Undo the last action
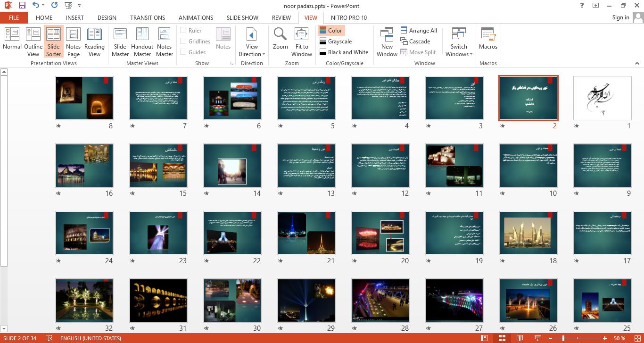The width and height of the screenshot is (644, 343). click(x=36, y=6)
